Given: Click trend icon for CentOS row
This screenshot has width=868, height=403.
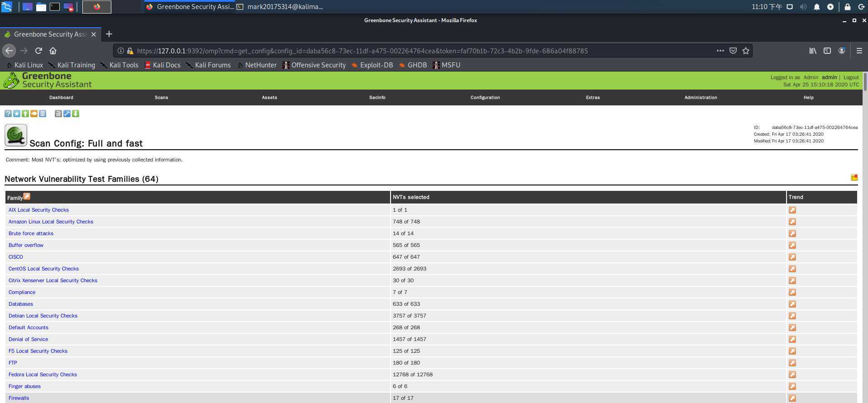Looking at the screenshot, I should click(x=792, y=269).
